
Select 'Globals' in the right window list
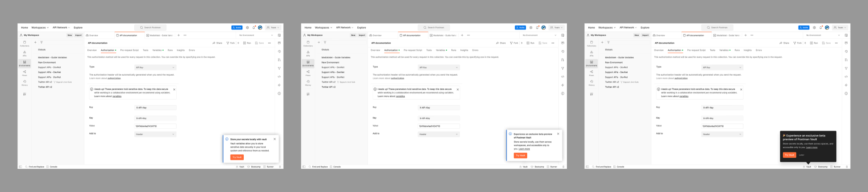(609, 49)
